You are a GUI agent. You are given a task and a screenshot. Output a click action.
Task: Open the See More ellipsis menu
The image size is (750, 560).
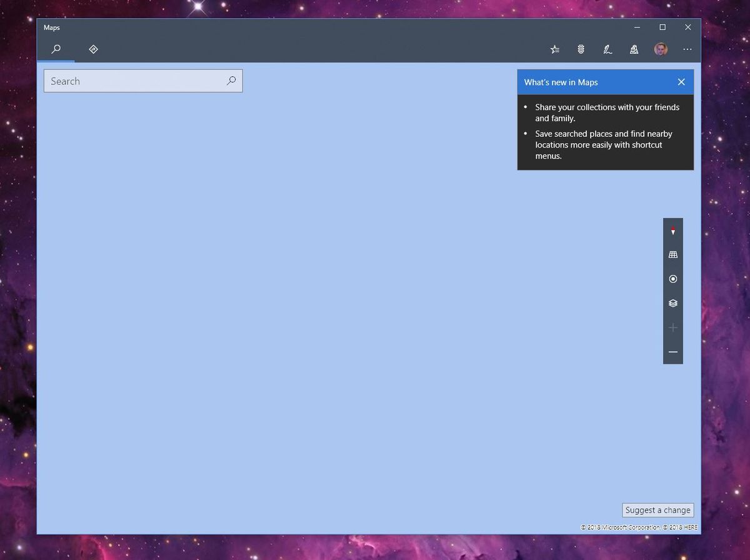[687, 49]
